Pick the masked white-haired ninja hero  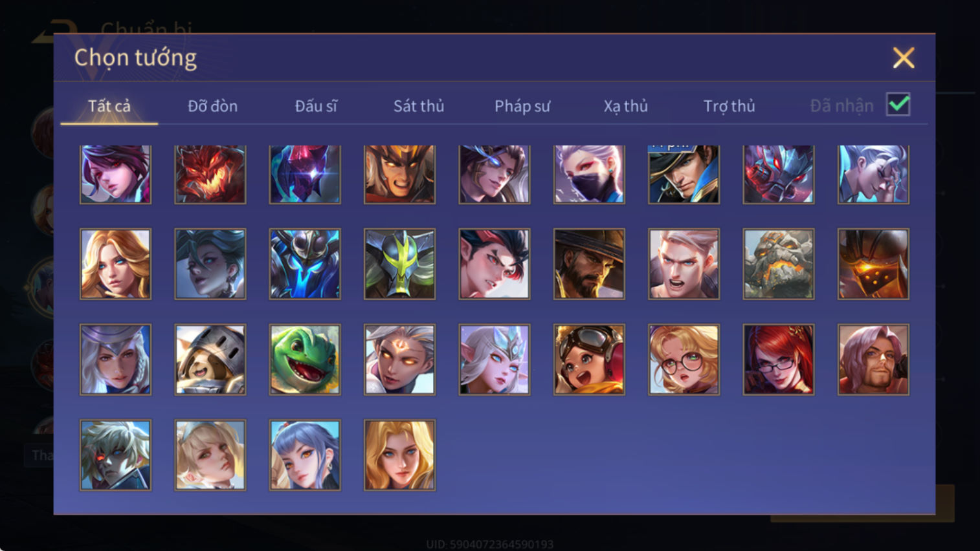click(589, 174)
